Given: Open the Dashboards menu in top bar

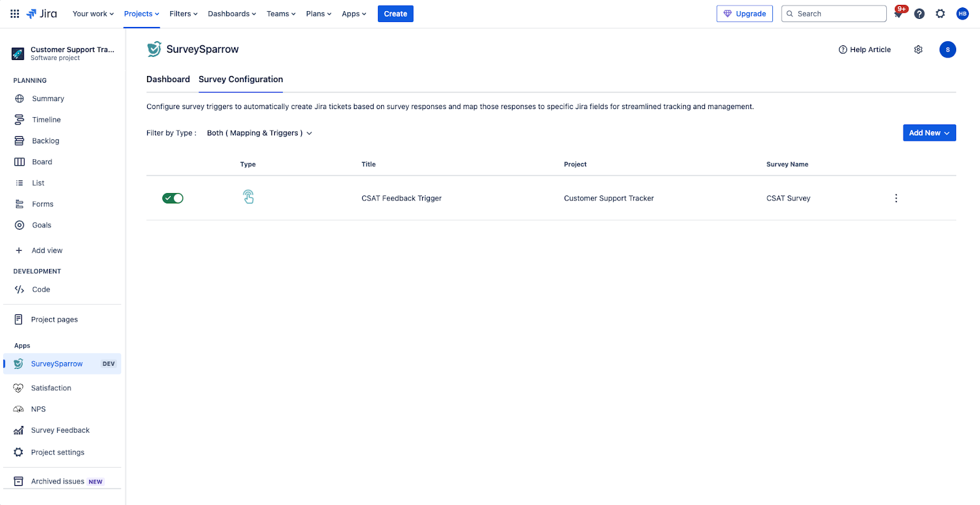Looking at the screenshot, I should coord(232,13).
